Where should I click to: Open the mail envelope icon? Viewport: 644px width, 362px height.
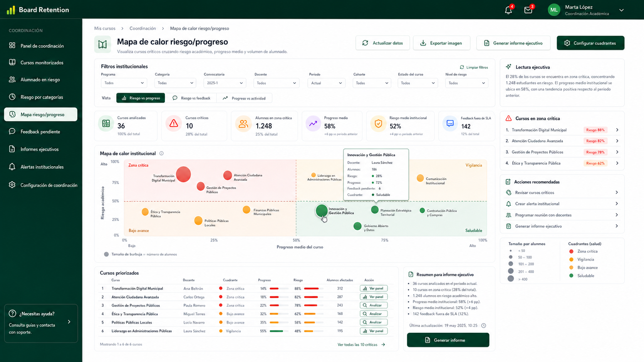(528, 10)
